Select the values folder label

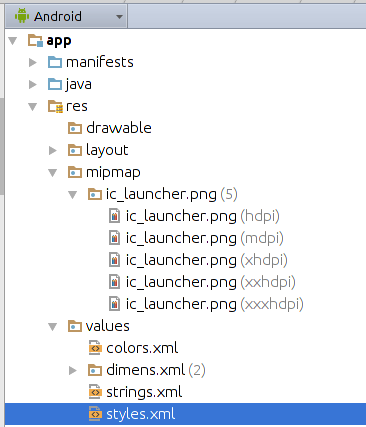pyautogui.click(x=108, y=326)
